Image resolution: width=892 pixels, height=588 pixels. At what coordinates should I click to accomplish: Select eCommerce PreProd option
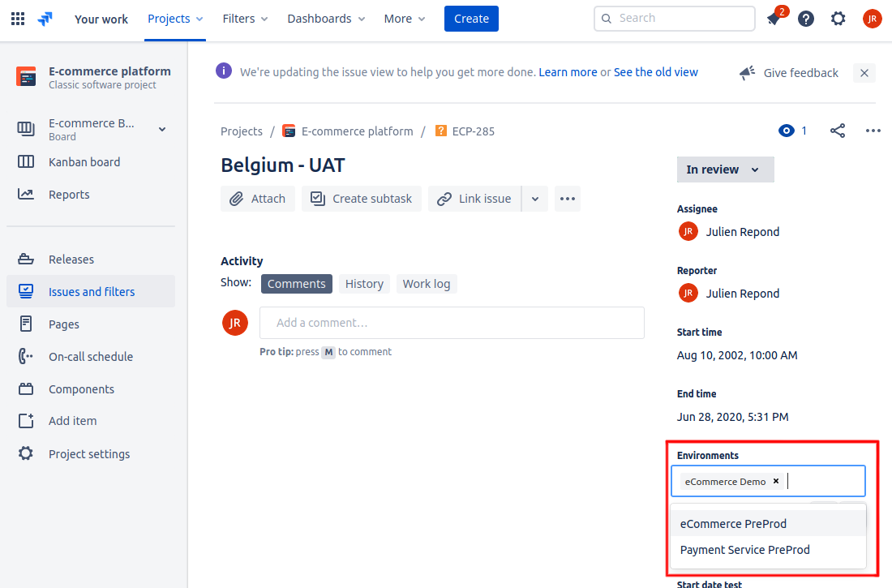click(x=733, y=524)
